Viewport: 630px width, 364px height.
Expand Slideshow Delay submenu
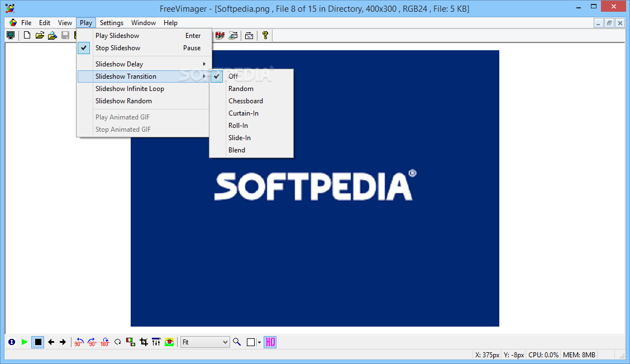(144, 64)
